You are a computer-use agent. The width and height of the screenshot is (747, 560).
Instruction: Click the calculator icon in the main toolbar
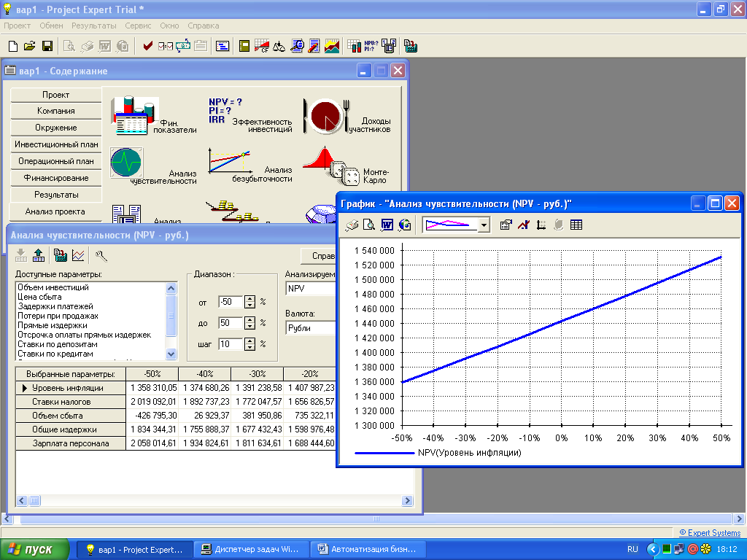410,46
